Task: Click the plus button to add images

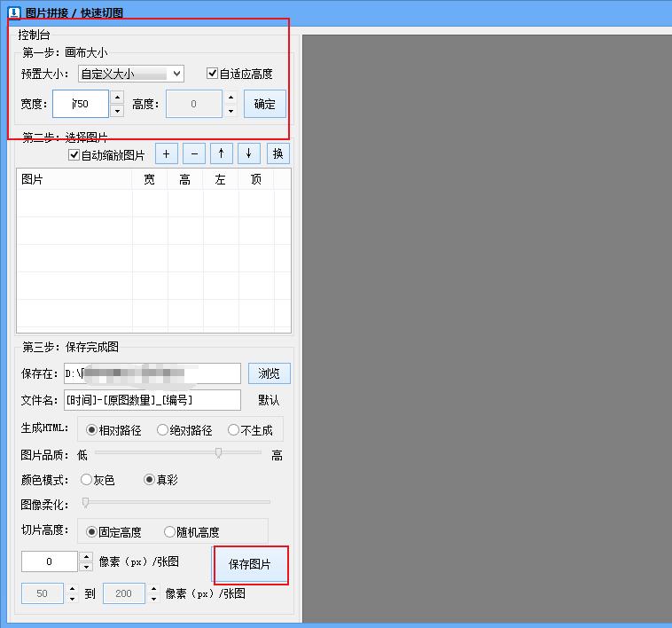Action: pos(166,153)
